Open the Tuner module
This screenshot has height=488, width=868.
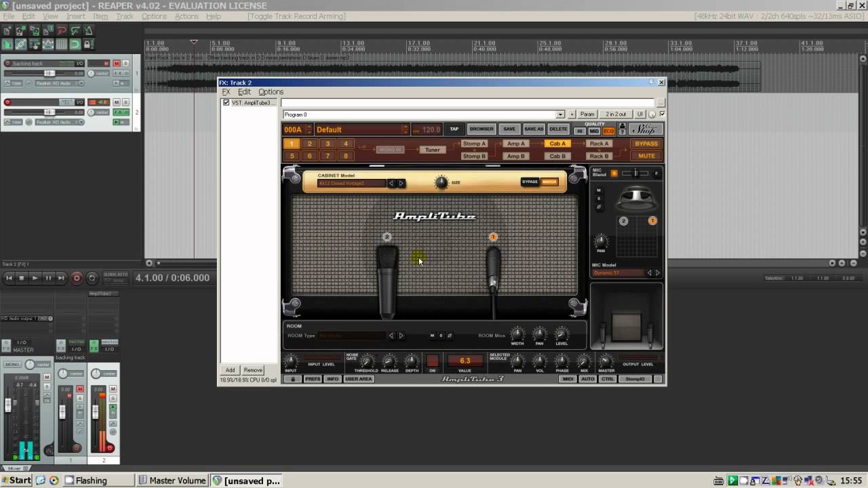433,150
